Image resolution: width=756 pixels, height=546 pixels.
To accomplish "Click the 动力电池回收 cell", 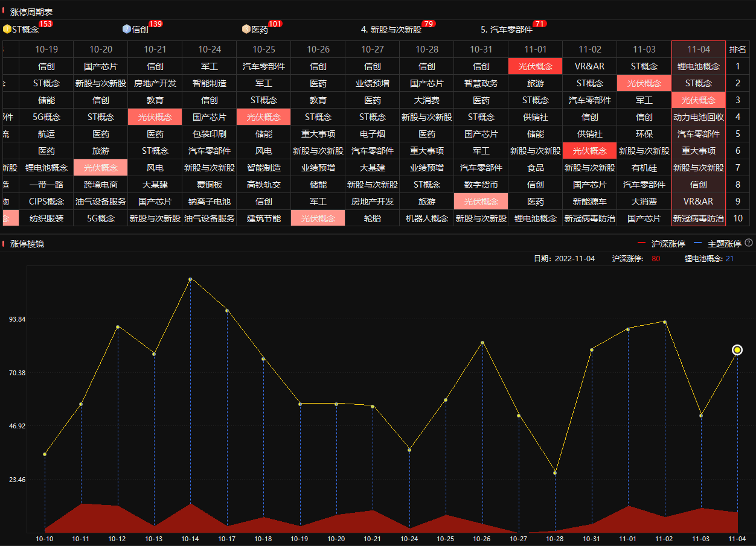I will click(699, 117).
